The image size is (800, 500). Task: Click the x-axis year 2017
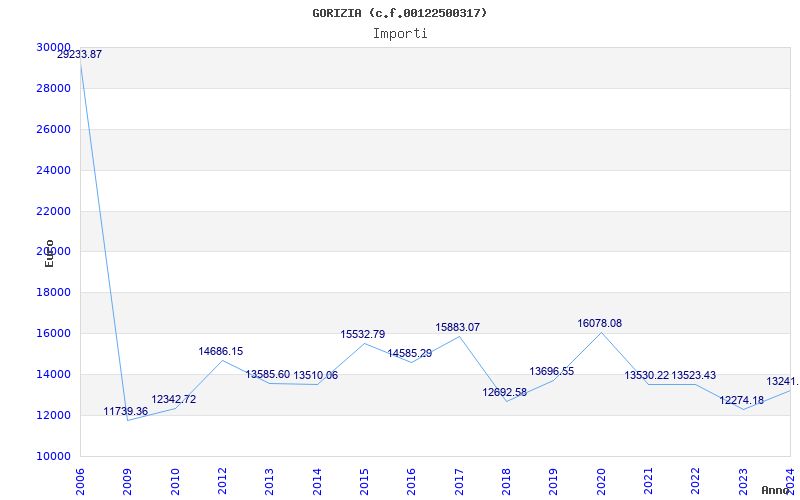(x=459, y=482)
